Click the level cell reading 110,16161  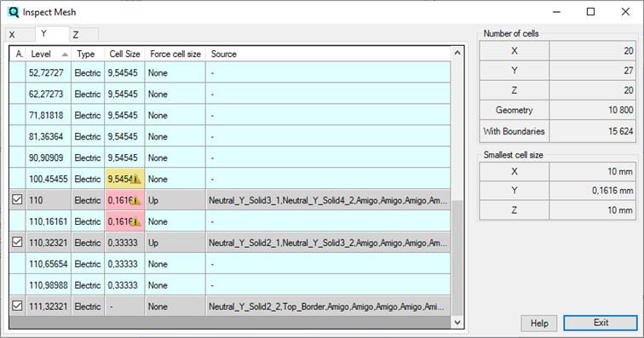pos(48,221)
